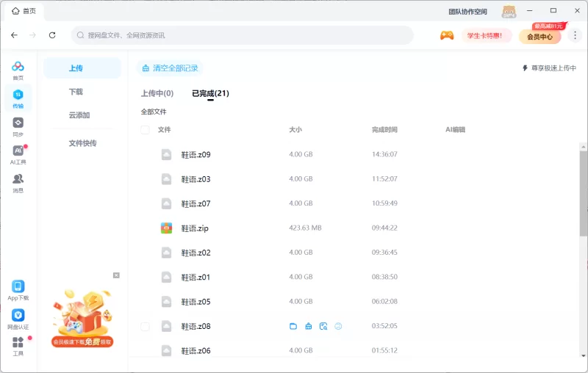Tick the checkbox for 鞋语.z08
The width and height of the screenshot is (588, 373).
tap(145, 326)
